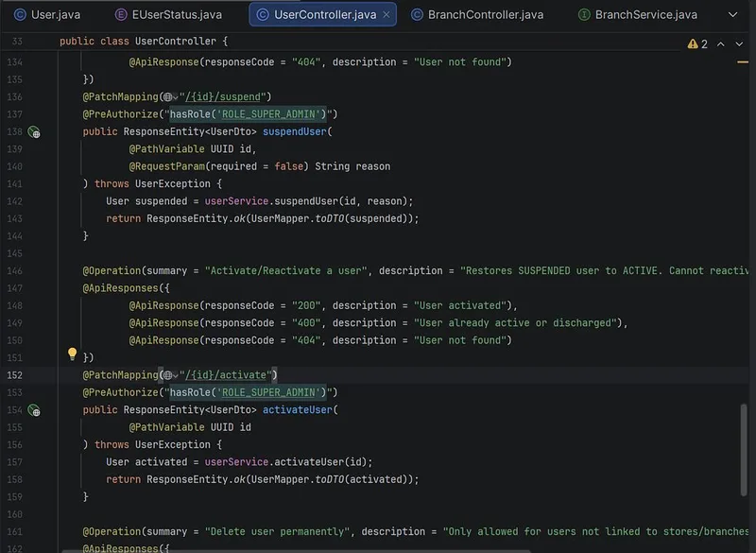
Task: Click the "/{id}/suspend" path link
Action: 223,97
